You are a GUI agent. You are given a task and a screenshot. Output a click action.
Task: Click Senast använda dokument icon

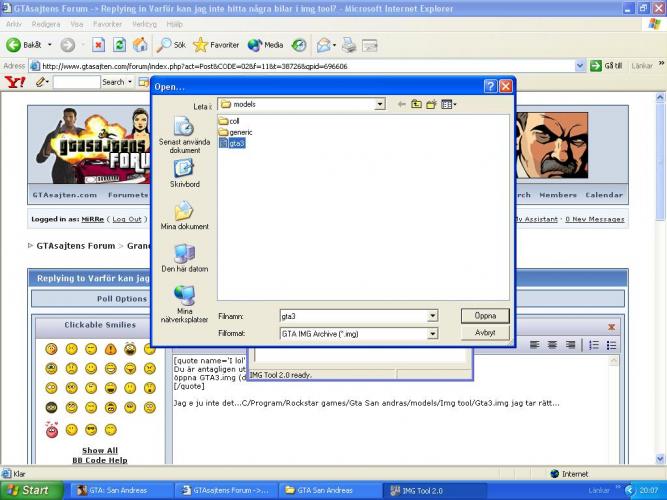(185, 128)
